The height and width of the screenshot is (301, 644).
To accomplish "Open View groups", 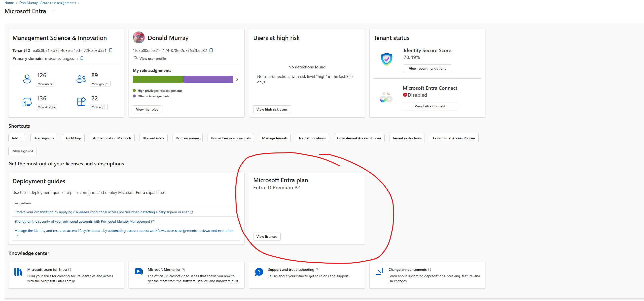I will click(100, 84).
